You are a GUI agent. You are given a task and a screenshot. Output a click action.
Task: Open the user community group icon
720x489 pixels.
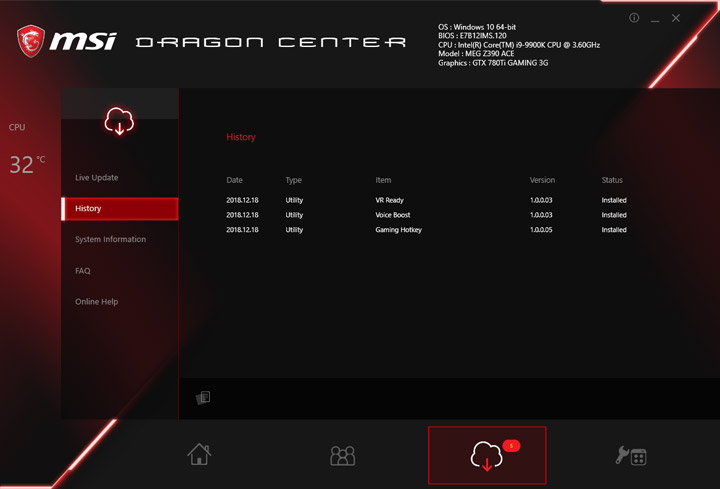click(x=343, y=456)
